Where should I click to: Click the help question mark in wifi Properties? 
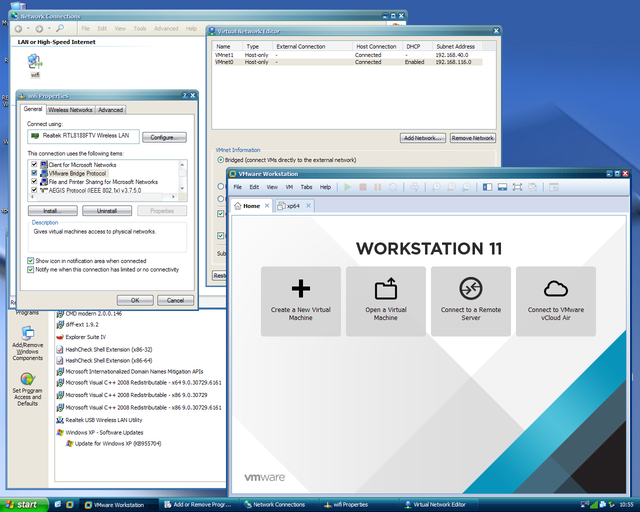coord(184,96)
